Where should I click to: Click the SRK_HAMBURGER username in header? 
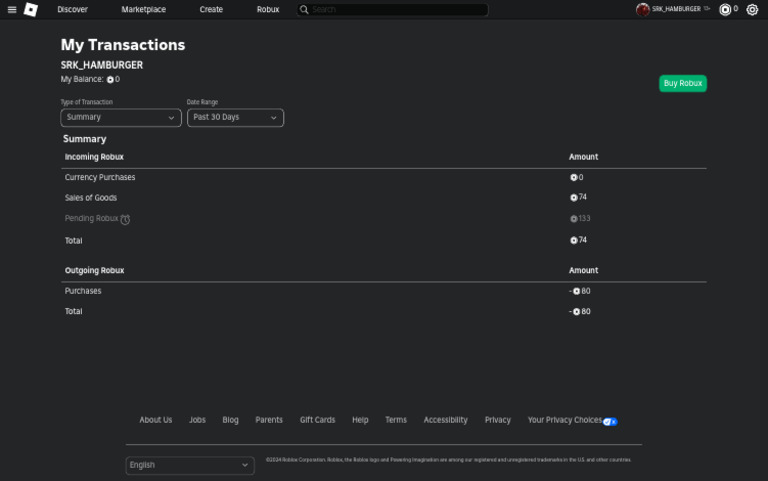click(x=676, y=9)
